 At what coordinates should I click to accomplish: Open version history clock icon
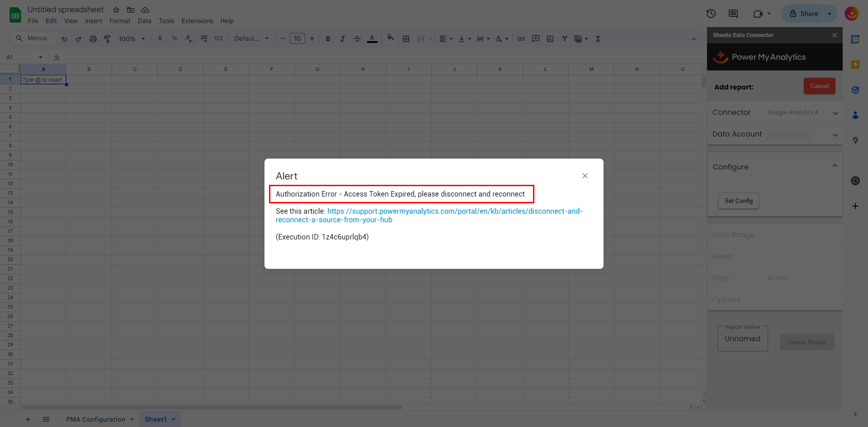[711, 14]
